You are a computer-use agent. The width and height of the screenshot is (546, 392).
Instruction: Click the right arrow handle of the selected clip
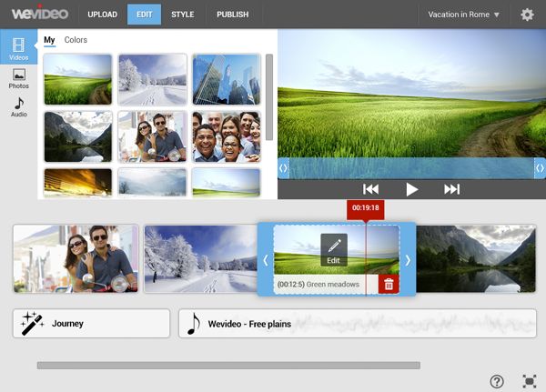pos(408,260)
